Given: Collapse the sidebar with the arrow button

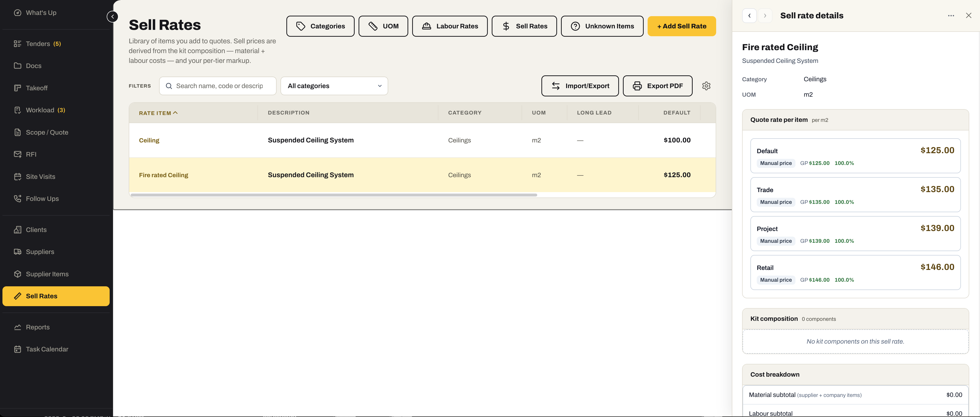Looking at the screenshot, I should 112,17.
